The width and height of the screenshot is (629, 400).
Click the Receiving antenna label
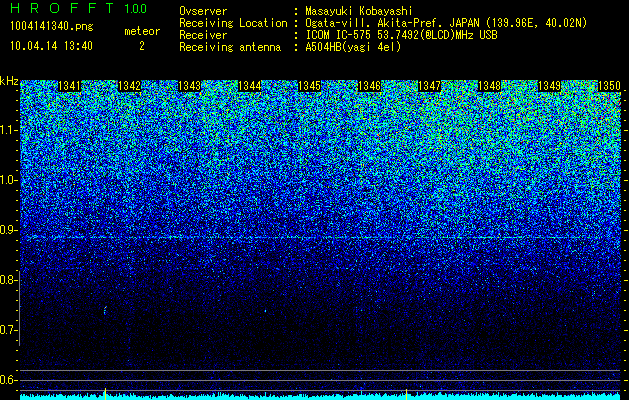tap(230, 47)
